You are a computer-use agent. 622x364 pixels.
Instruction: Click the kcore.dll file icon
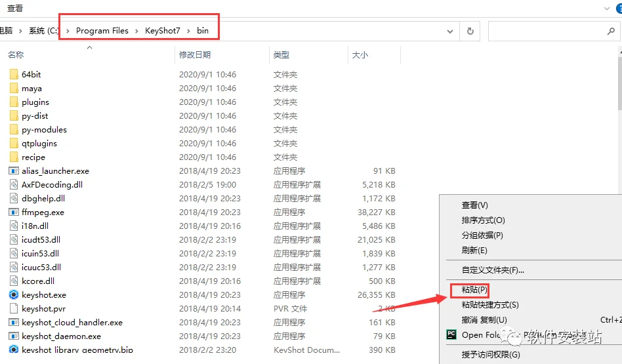point(14,281)
